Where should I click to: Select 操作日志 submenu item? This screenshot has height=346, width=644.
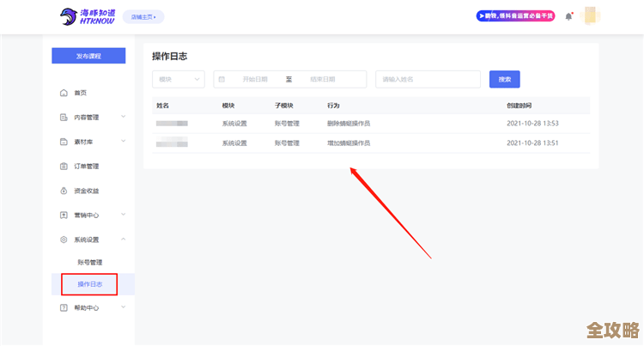pyautogui.click(x=90, y=284)
